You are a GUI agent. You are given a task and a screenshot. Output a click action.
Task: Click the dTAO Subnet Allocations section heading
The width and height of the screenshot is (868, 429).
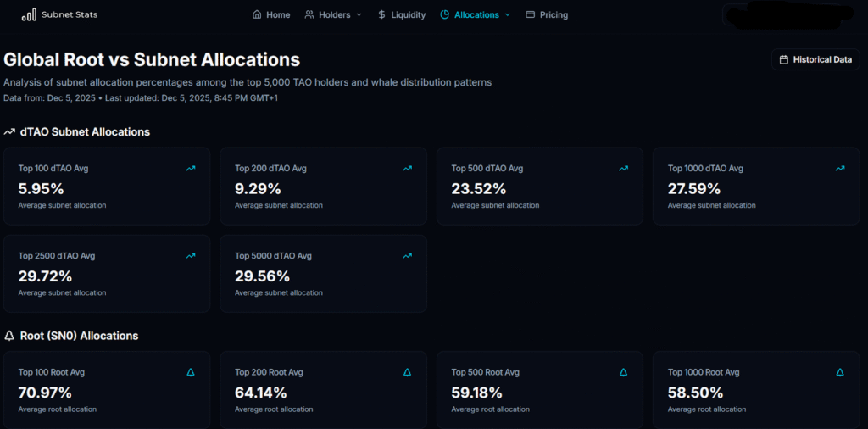84,132
